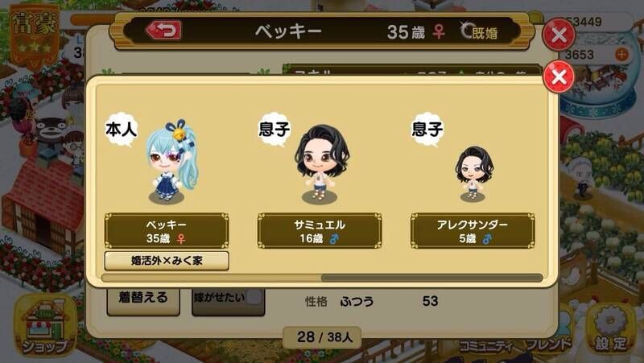Click the サミュエル 16歳 name plate

click(x=320, y=231)
